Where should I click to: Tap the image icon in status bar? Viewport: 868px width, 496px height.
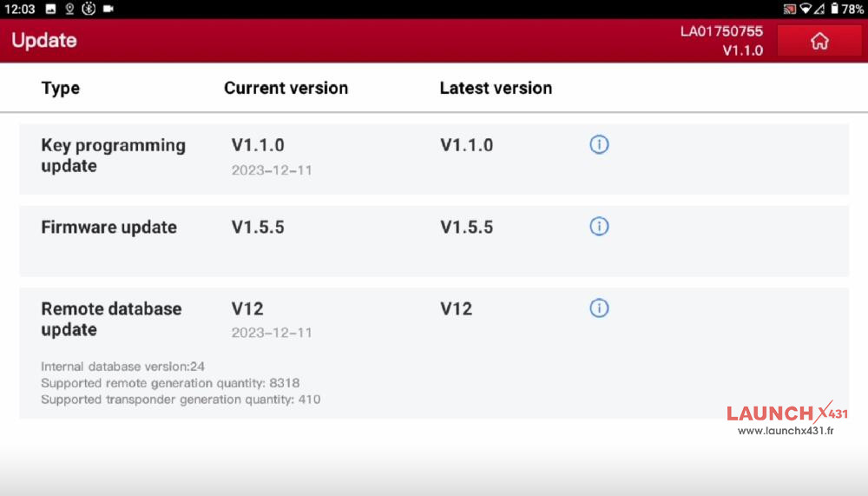50,9
